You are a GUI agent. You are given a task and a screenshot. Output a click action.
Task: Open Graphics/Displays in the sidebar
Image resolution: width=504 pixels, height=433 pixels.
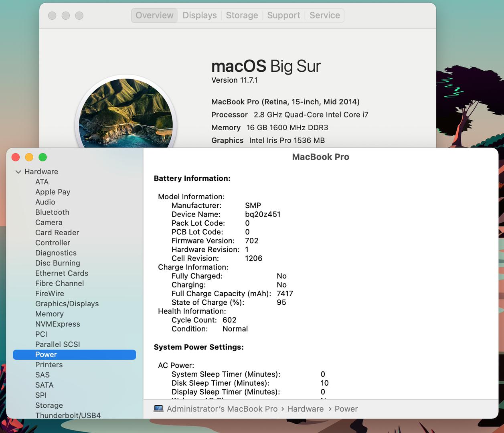pos(67,304)
